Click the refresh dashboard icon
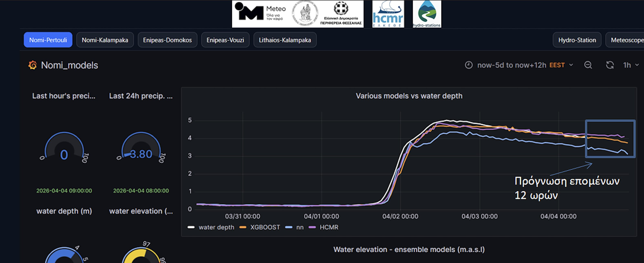644x263 pixels. pos(610,65)
